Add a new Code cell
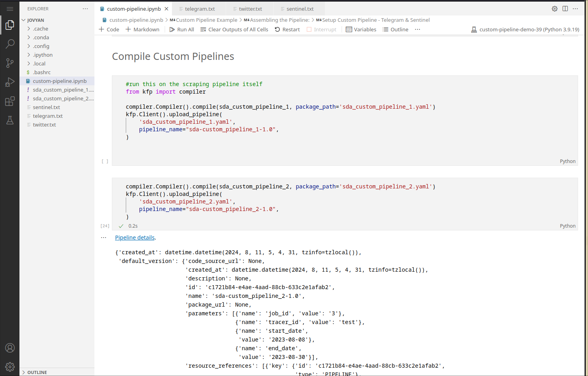The height and width of the screenshot is (376, 588). coord(109,29)
